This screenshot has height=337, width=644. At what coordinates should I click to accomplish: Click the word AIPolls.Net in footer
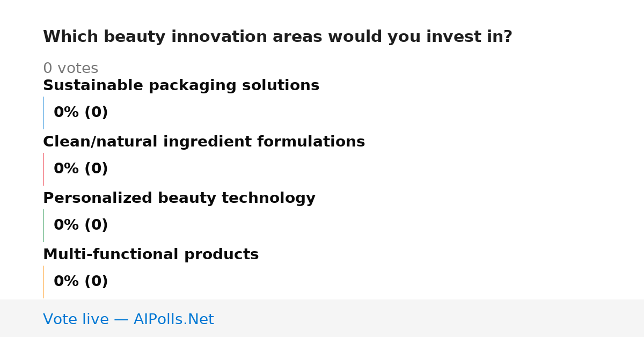[173, 319]
